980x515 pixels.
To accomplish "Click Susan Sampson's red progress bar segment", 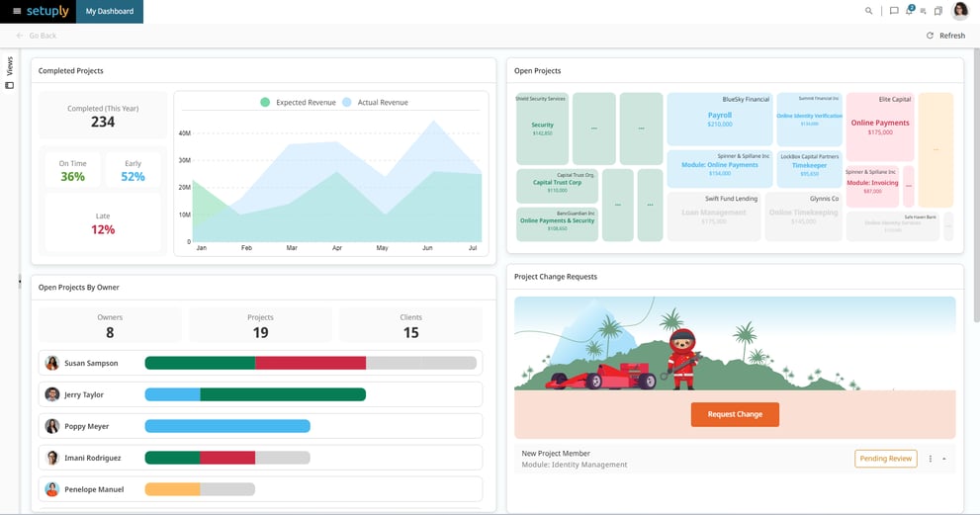I will [311, 363].
